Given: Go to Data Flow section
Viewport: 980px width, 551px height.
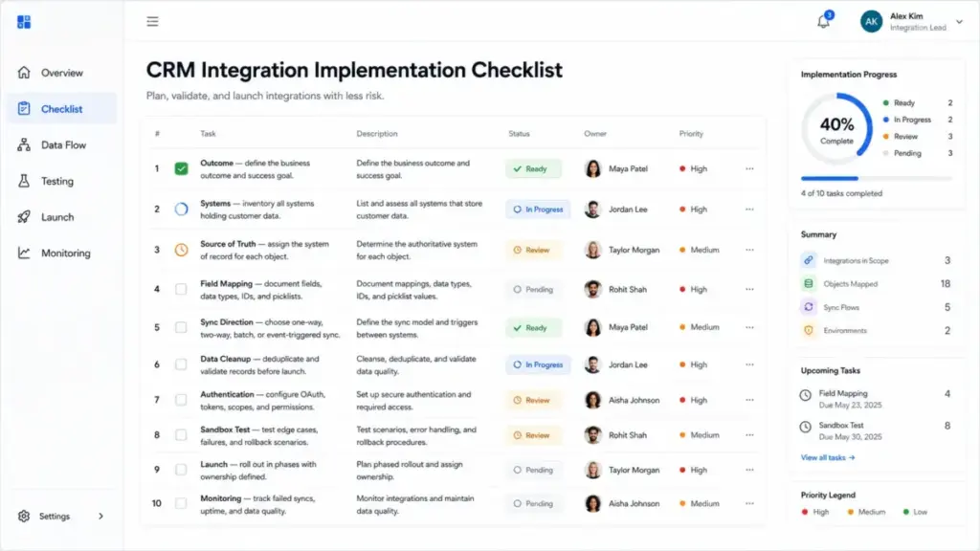Looking at the screenshot, I should (62, 145).
